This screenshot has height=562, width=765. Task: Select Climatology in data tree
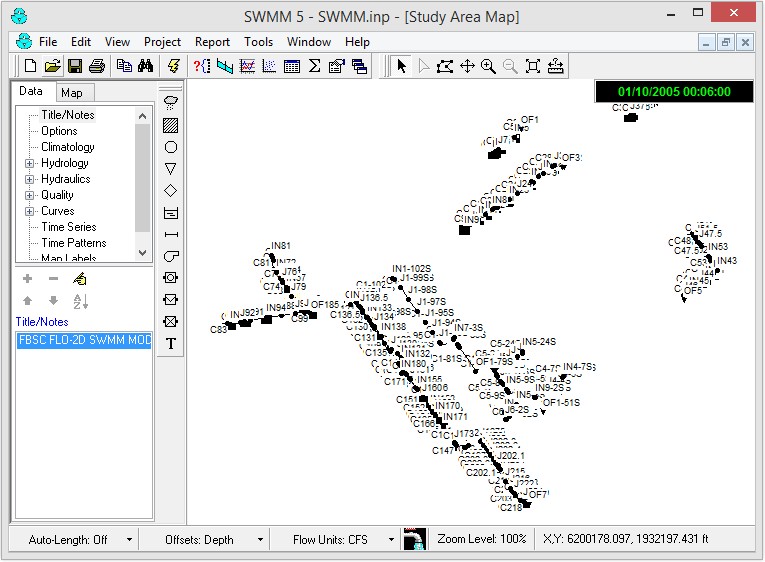(x=68, y=147)
